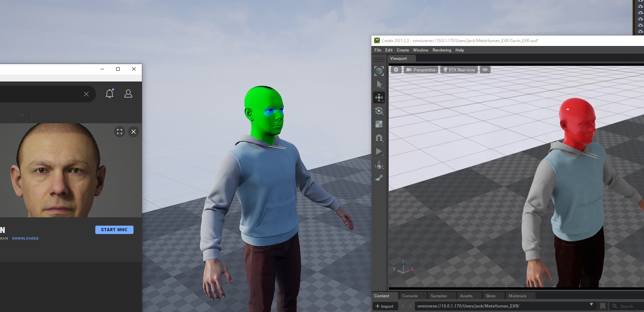This screenshot has width=644, height=312.
Task: Click the START MHC button
Action: (x=114, y=230)
